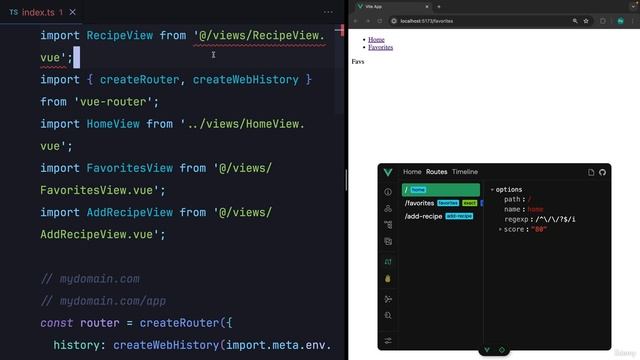Click 'FavoritesView' import identifier
This screenshot has width=640, height=360.
click(129, 168)
